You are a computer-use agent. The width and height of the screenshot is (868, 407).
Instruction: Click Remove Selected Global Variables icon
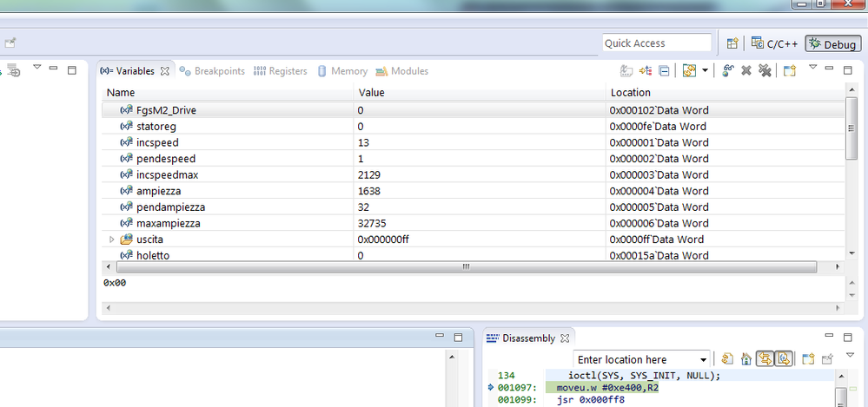[x=746, y=71]
